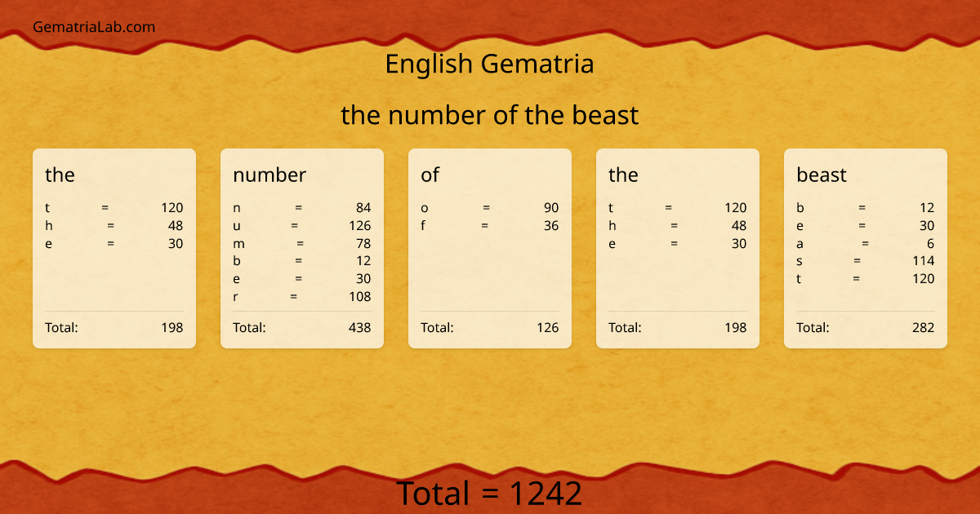This screenshot has width=980, height=514.
Task: Click the phrase 'the number of the beast'
Action: coord(489,115)
